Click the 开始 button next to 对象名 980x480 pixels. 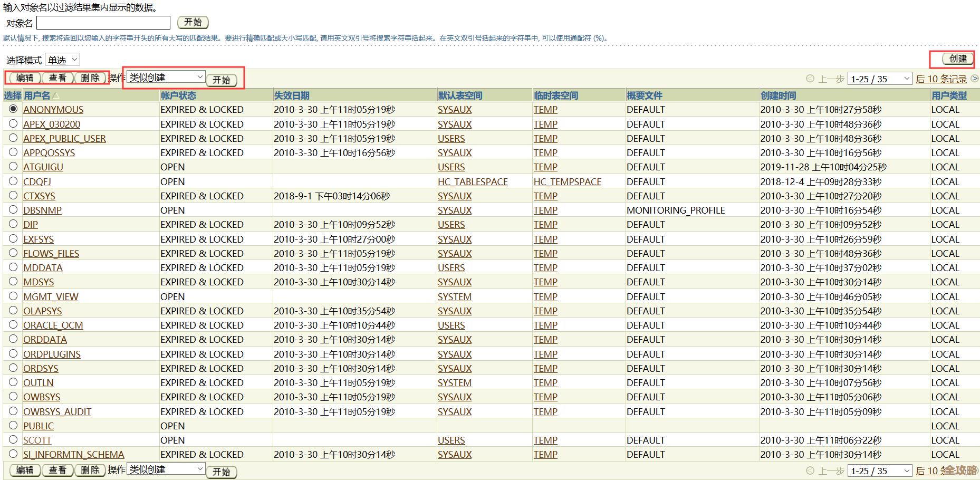click(192, 23)
